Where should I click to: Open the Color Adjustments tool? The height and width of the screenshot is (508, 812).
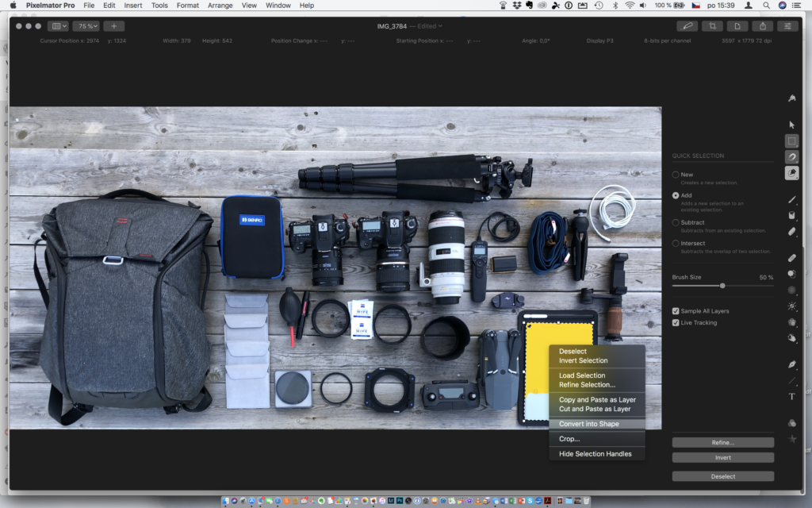click(x=791, y=423)
